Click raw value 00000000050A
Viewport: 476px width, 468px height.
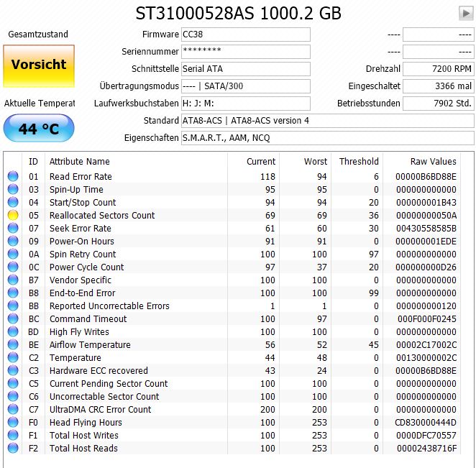click(426, 215)
